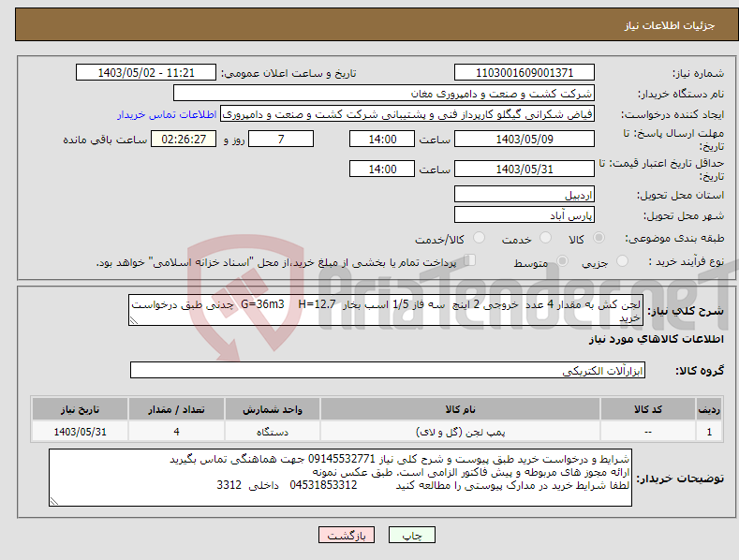The image size is (739, 560).
Task: Select the کالا/خدمت radio button
Action: point(479,238)
